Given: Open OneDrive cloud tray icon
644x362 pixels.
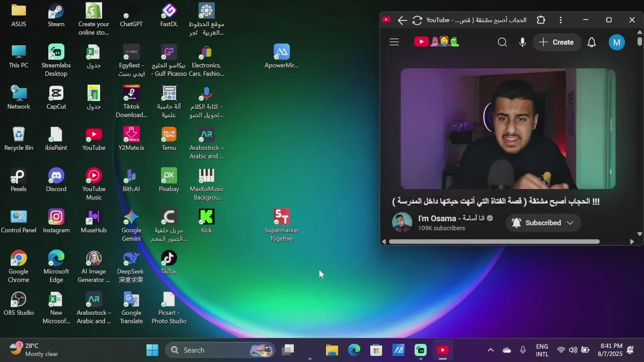Looking at the screenshot, I should pos(507,350).
